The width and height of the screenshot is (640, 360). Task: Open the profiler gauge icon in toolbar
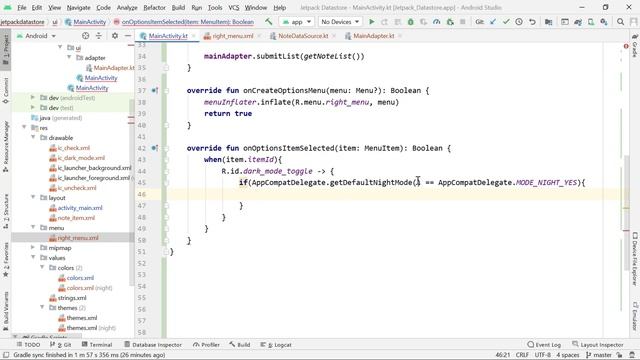pyautogui.click(x=436, y=22)
